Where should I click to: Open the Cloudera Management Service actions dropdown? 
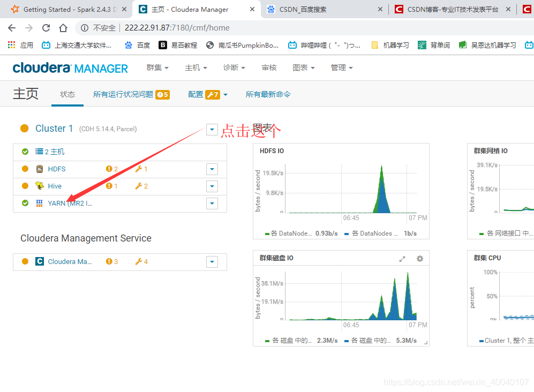coord(212,262)
